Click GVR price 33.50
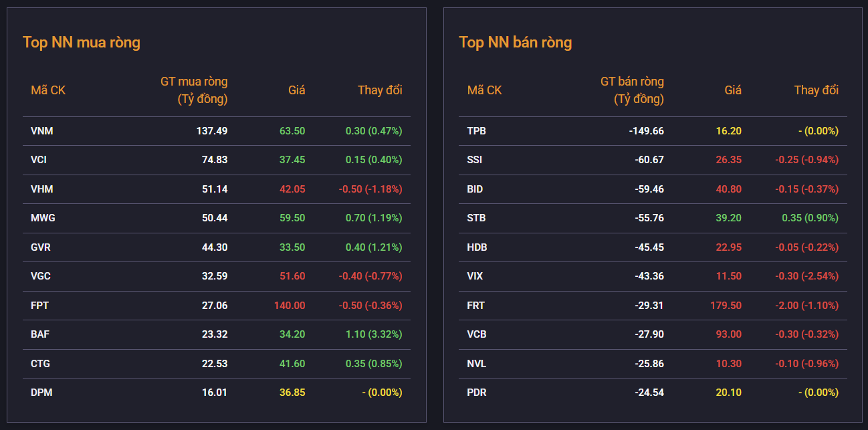The width and height of the screenshot is (868, 430). [x=292, y=247]
